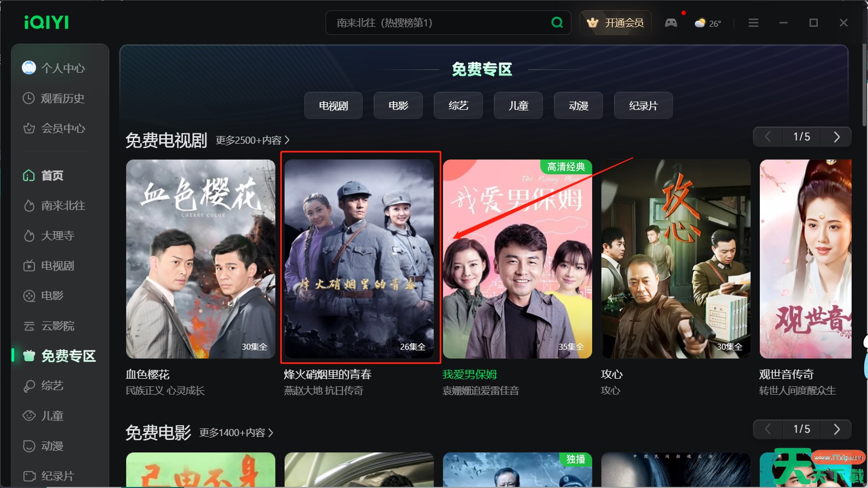Click the 开通会员 button

(x=616, y=23)
